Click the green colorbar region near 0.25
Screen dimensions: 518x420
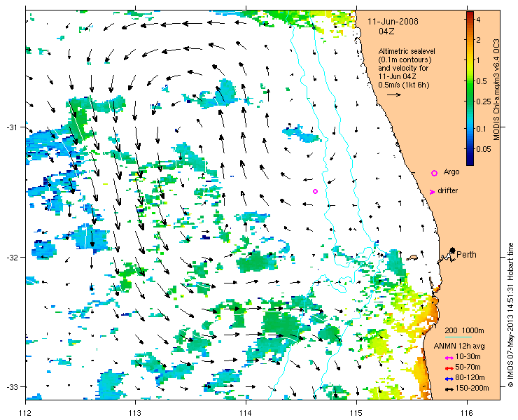click(470, 101)
